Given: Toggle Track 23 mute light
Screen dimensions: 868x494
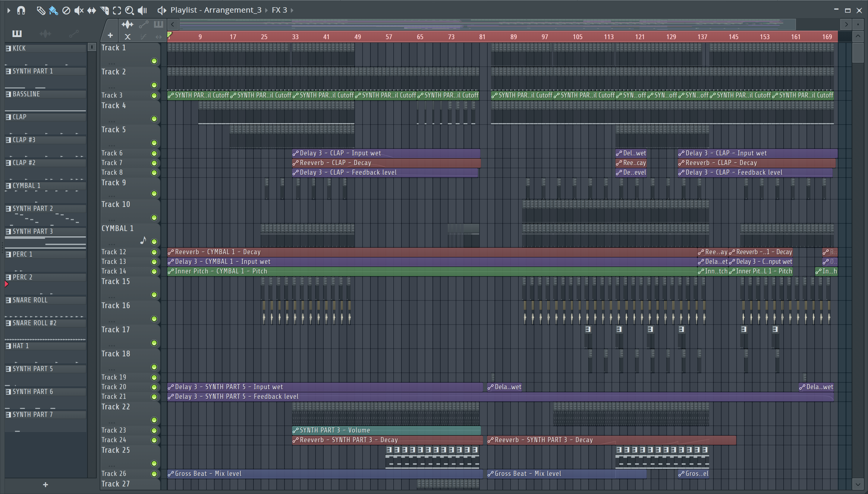Looking at the screenshot, I should click(154, 430).
